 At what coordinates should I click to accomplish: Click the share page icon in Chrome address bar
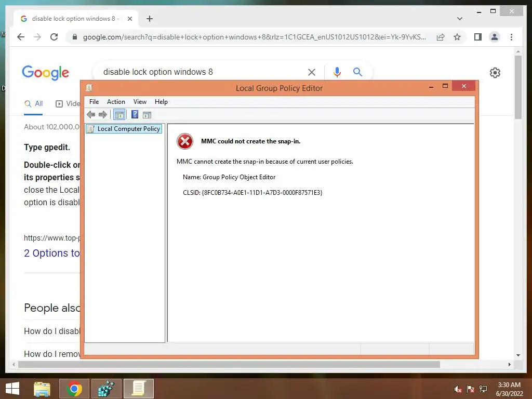click(x=441, y=37)
